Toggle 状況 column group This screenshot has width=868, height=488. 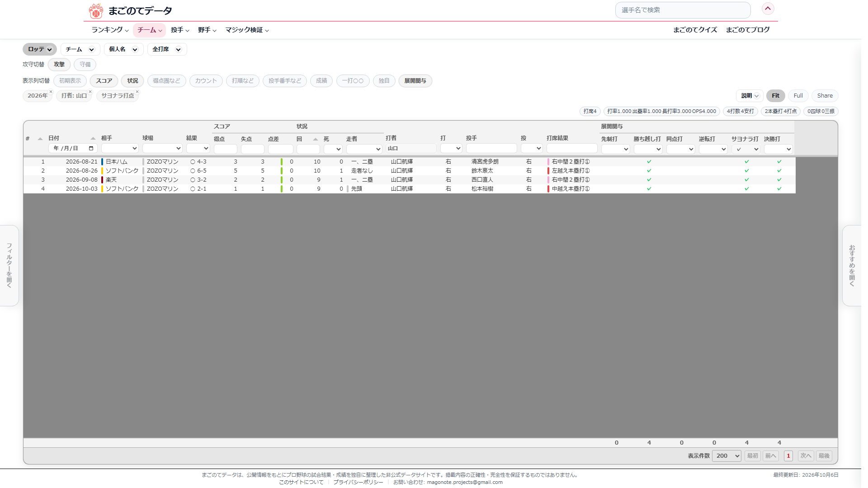click(x=132, y=81)
